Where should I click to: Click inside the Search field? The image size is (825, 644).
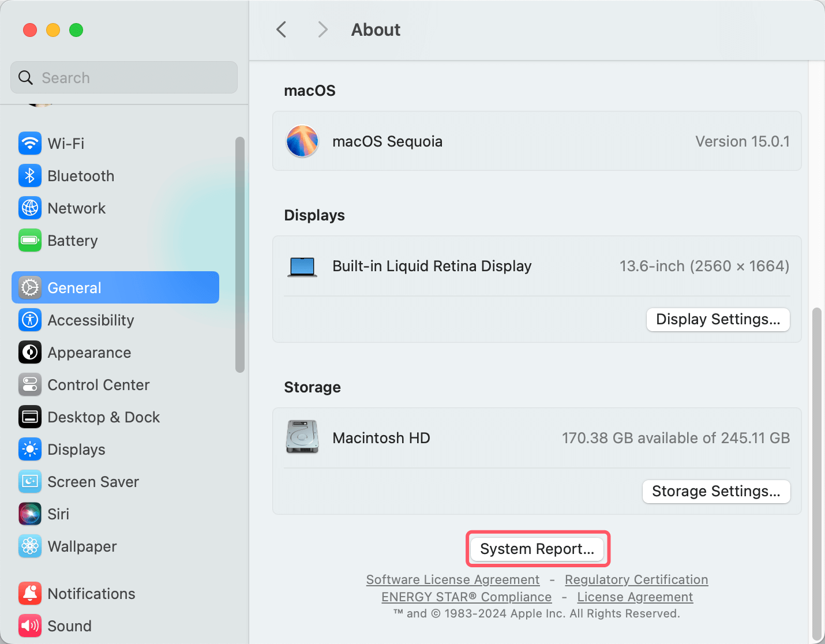tap(123, 77)
